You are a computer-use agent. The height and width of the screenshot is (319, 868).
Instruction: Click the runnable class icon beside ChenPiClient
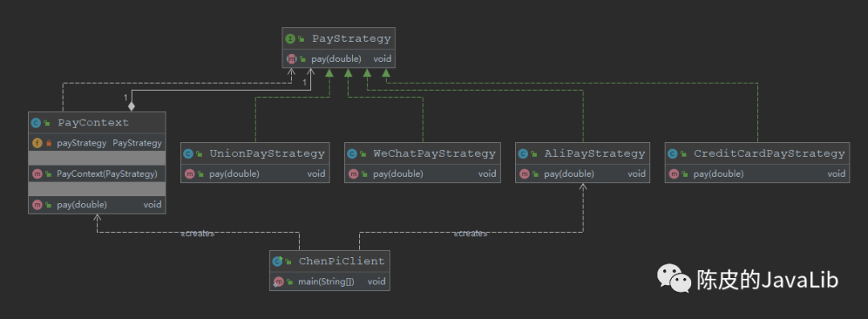[x=277, y=261]
